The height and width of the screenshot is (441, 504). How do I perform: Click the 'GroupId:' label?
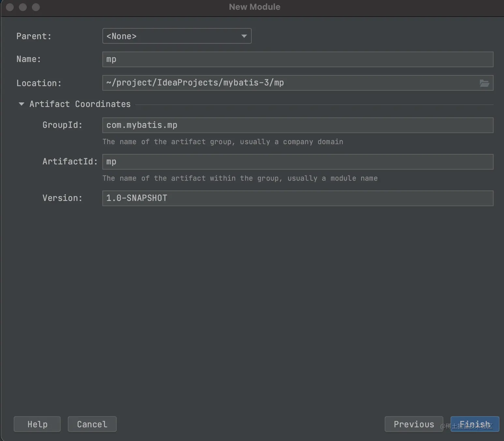62,125
